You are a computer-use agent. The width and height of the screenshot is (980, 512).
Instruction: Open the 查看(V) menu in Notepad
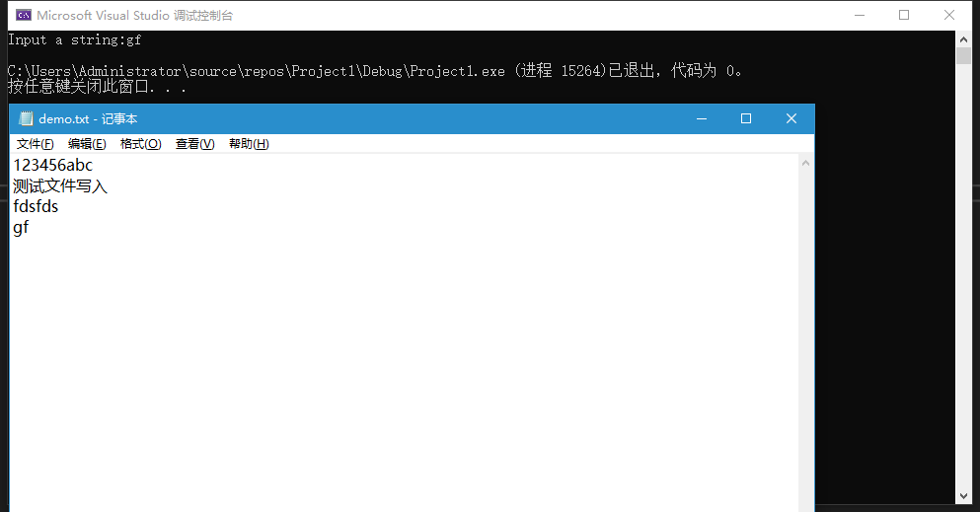pyautogui.click(x=195, y=144)
